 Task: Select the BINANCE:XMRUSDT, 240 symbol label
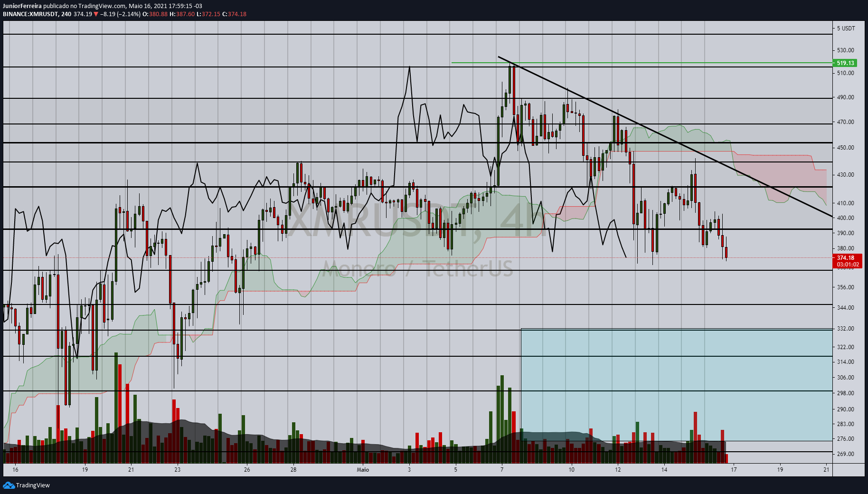(x=37, y=14)
